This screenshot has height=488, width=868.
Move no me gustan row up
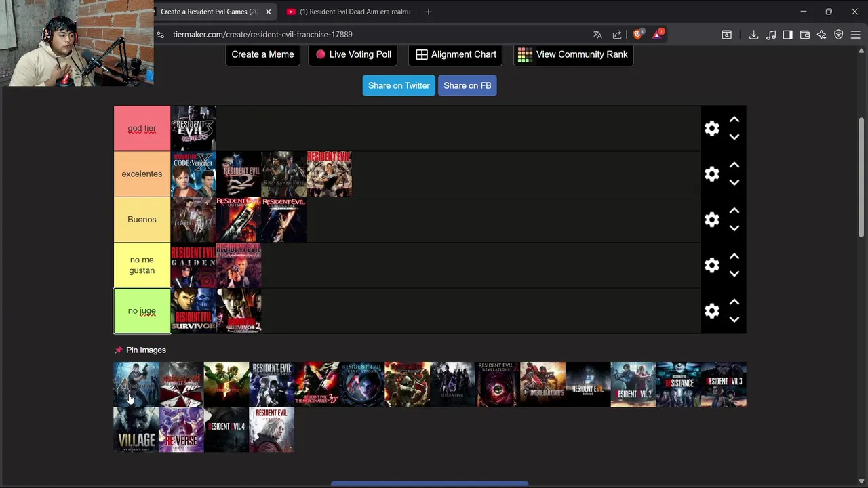click(x=734, y=256)
